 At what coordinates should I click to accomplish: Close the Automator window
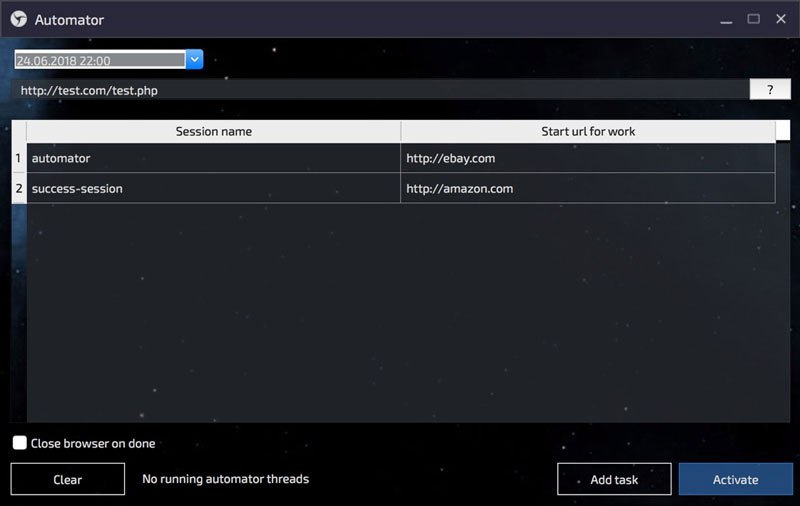[x=781, y=19]
